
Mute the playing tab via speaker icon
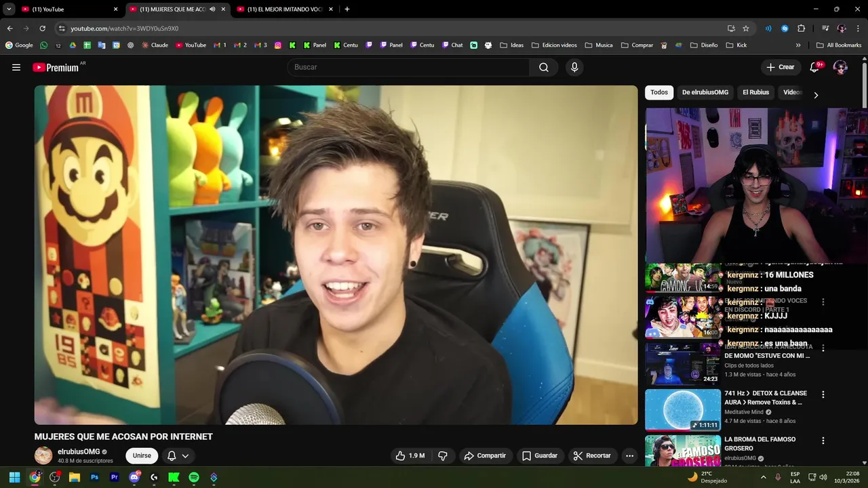pos(212,9)
